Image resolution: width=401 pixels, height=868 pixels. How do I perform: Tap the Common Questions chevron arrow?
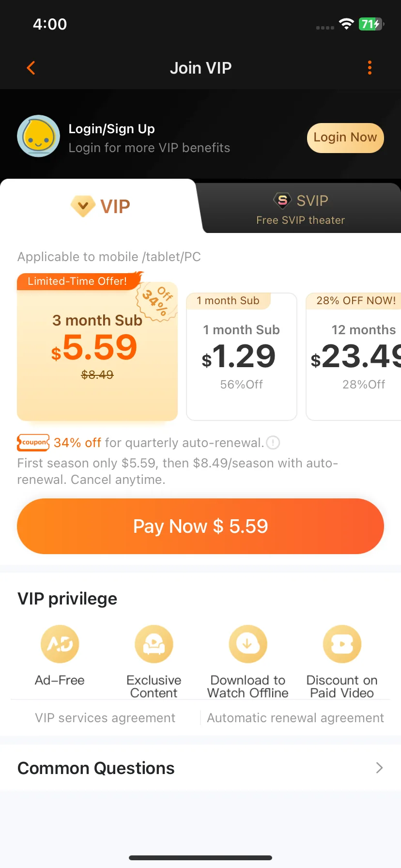(379, 768)
